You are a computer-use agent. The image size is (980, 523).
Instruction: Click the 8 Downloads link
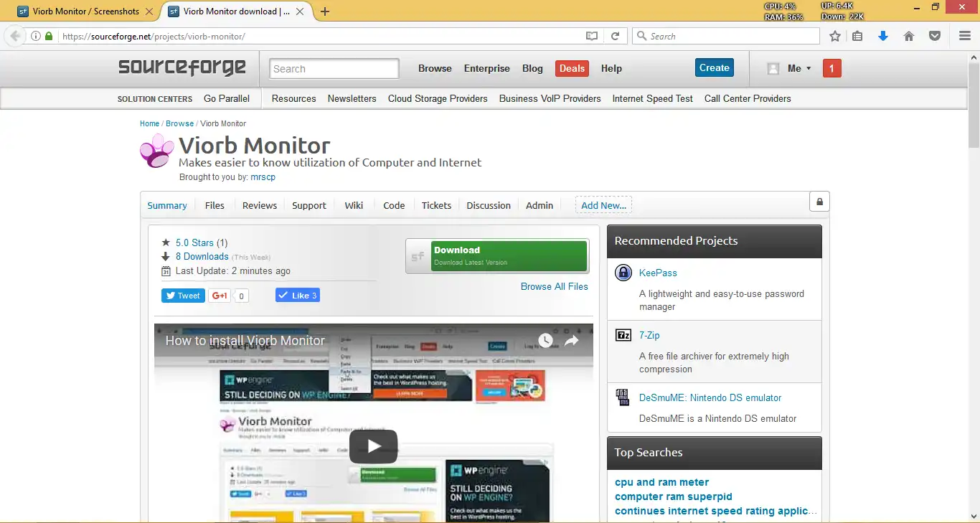point(202,256)
